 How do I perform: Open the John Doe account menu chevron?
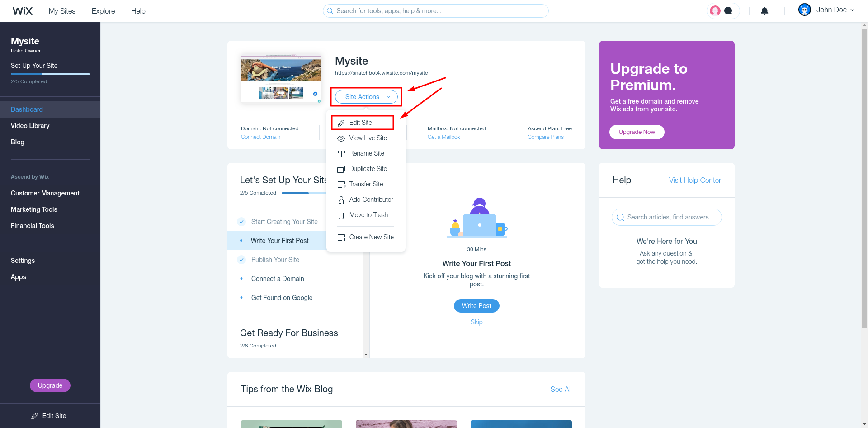pos(853,10)
